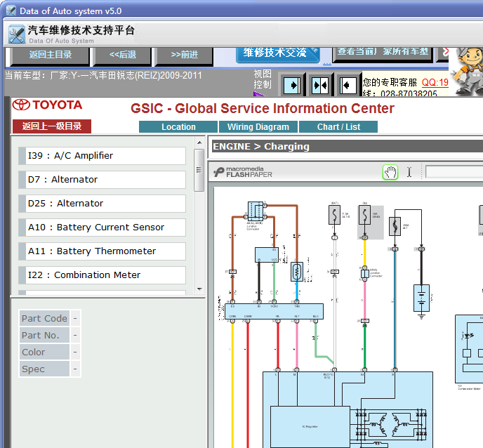
Task: Click the component list scrollbar thumb
Action: click(x=199, y=171)
